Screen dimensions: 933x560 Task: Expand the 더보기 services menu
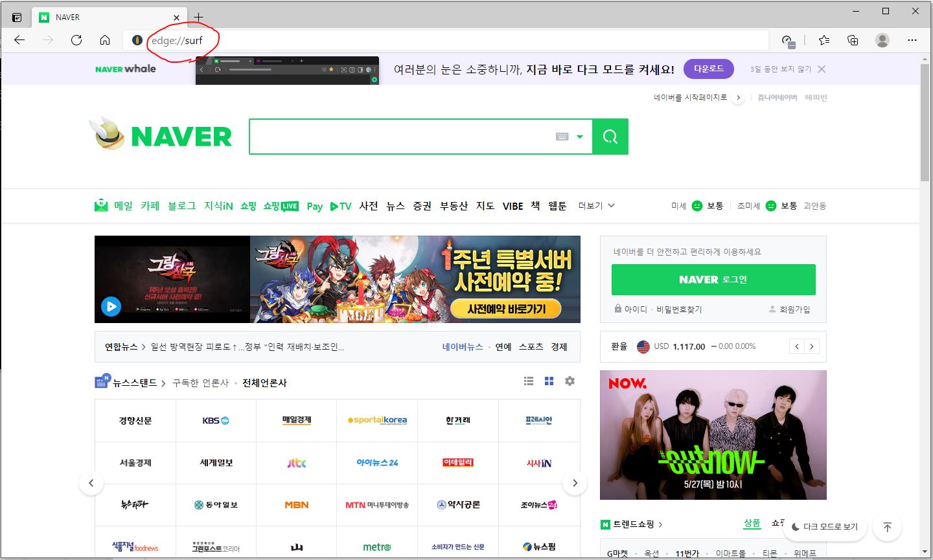pyautogui.click(x=597, y=206)
